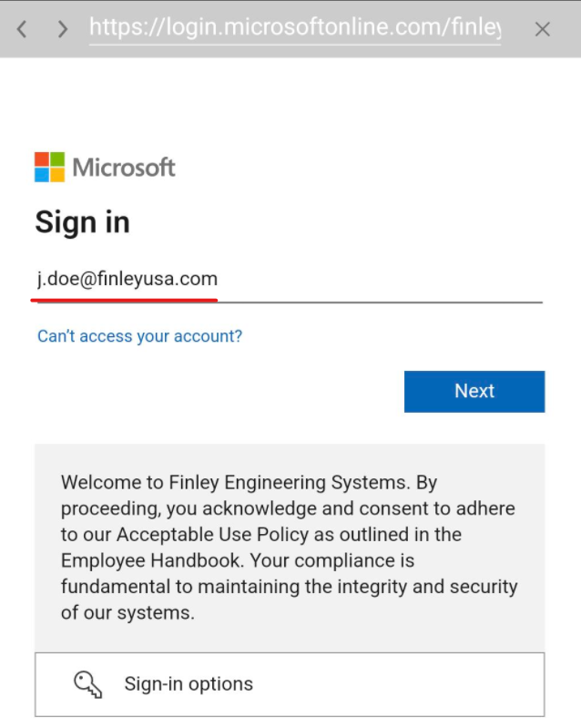Screen dimensions: 581x728
Task: Click the "Sign in" heading
Action: (x=82, y=222)
